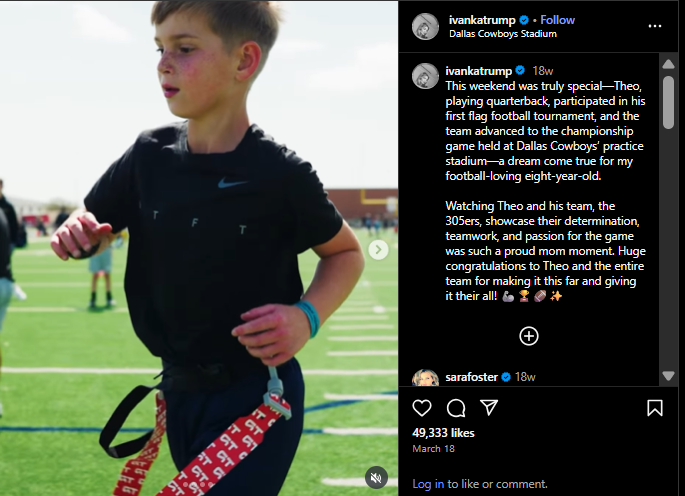This screenshot has height=496, width=685.
Task: Unmute the video with the speaker toggle
Action: (x=376, y=477)
